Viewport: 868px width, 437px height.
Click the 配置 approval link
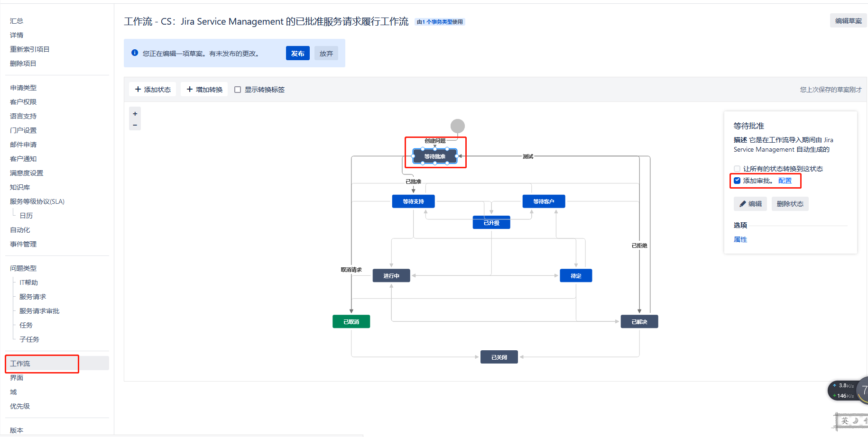tap(785, 181)
